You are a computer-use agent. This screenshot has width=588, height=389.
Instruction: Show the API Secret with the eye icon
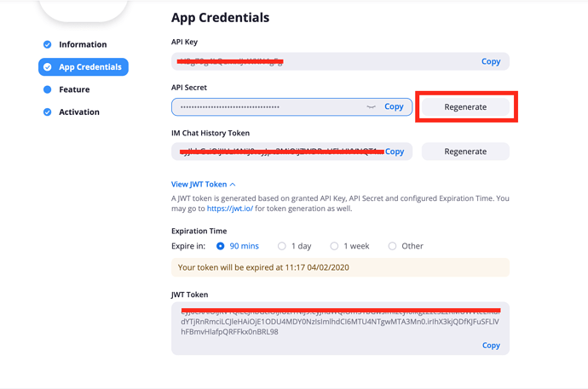[x=371, y=107]
